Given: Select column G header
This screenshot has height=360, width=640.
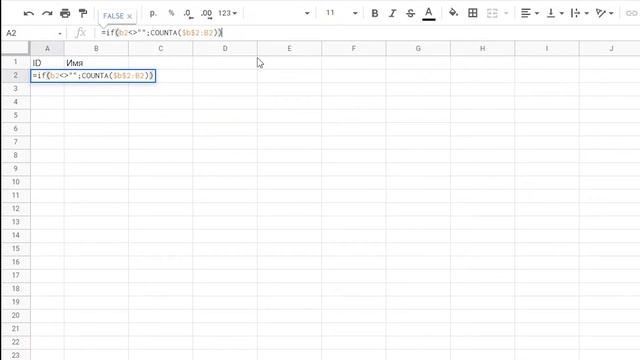Looking at the screenshot, I should click(418, 49).
